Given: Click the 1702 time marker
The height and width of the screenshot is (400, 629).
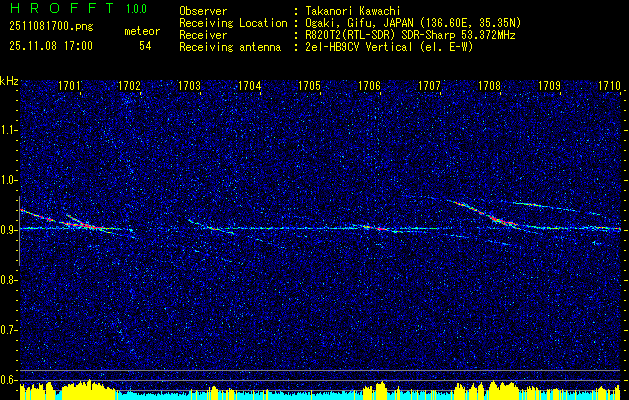Looking at the screenshot, I should click(x=130, y=86).
